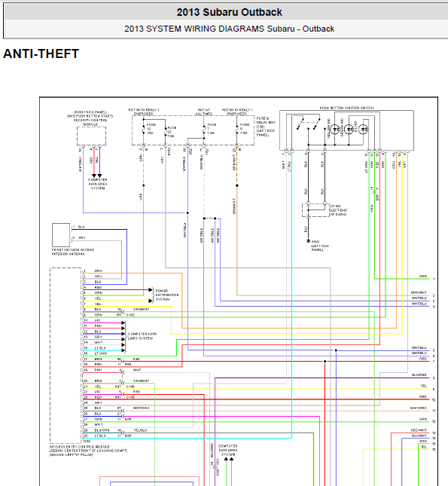Click the 'RED/WHT' label at right edge
Viewport: 448px width, 486px height.
[419, 430]
